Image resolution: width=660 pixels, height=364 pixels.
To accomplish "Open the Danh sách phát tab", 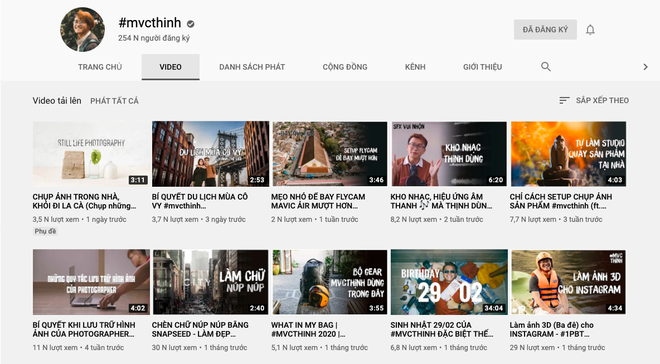I will [x=252, y=67].
